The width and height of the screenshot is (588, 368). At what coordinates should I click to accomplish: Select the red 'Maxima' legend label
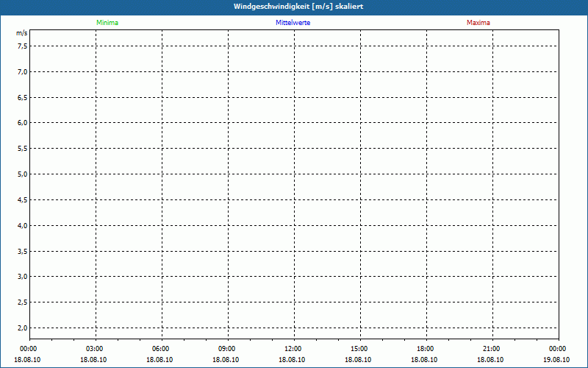pyautogui.click(x=478, y=23)
